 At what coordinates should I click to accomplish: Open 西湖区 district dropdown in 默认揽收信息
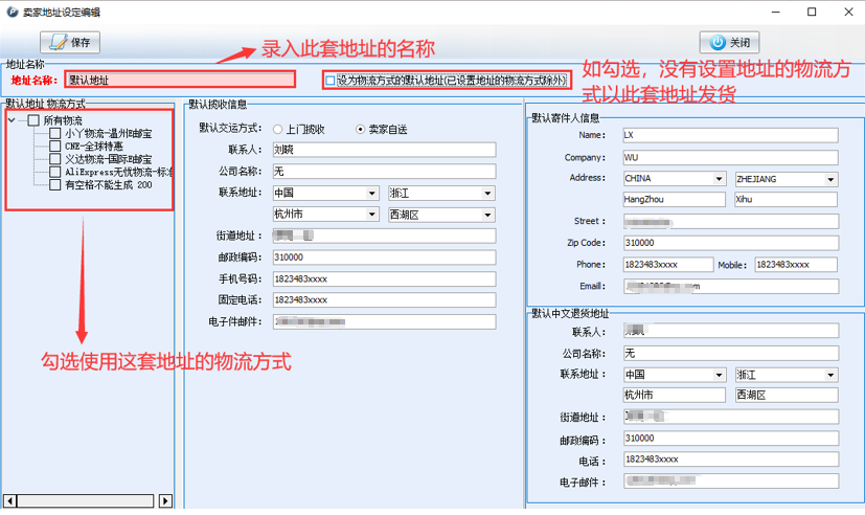pyautogui.click(x=487, y=214)
